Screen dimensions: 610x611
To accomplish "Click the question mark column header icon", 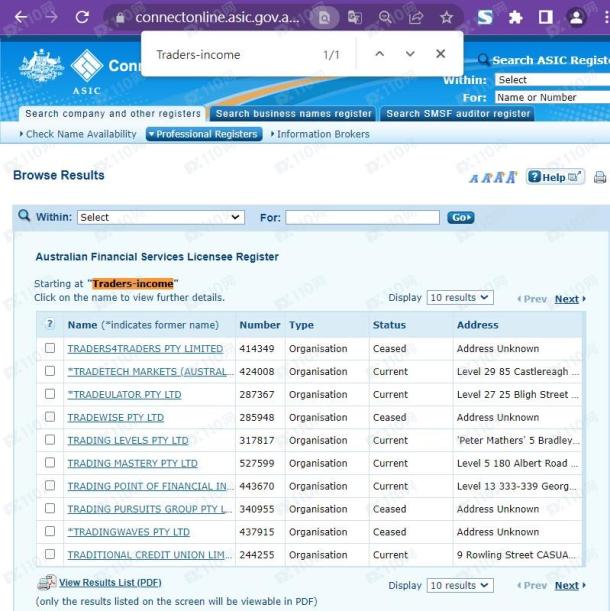I will 50,324.
